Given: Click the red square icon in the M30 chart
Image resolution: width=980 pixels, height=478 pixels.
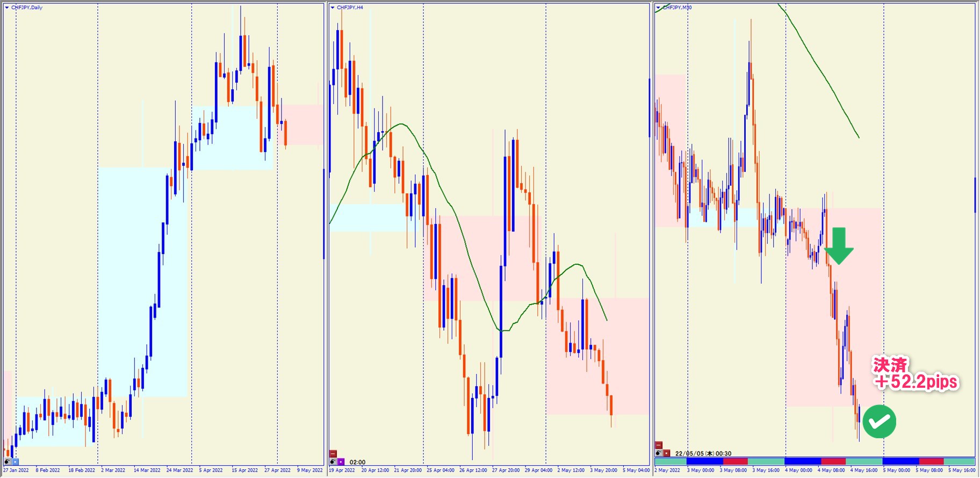Looking at the screenshot, I should [x=666, y=453].
